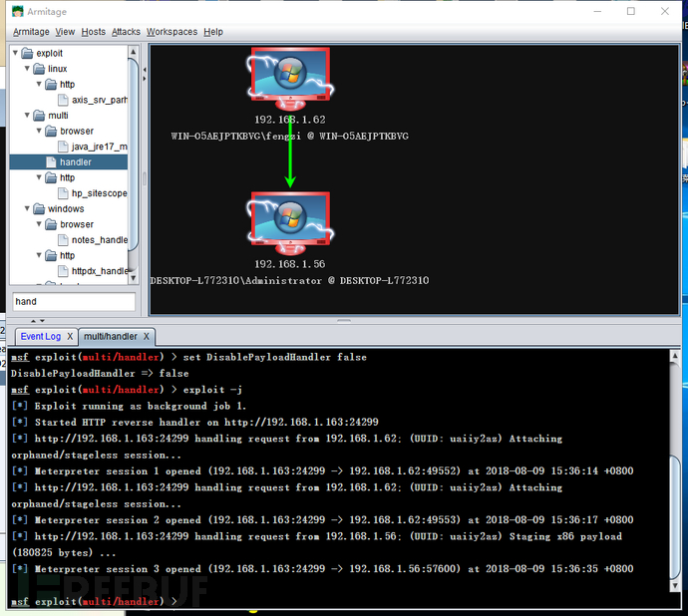Select the linux folder icon
The height and width of the screenshot is (616, 688).
point(39,69)
